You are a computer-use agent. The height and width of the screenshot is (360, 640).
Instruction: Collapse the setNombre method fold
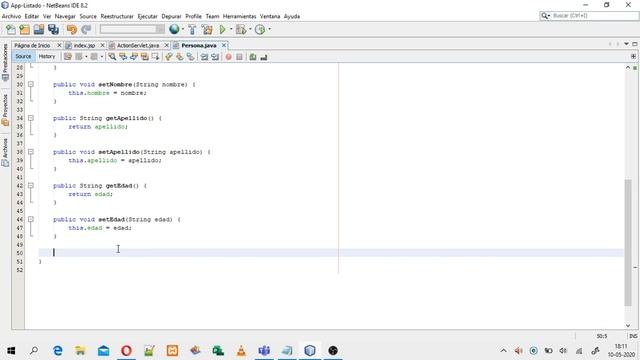pos(31,84)
